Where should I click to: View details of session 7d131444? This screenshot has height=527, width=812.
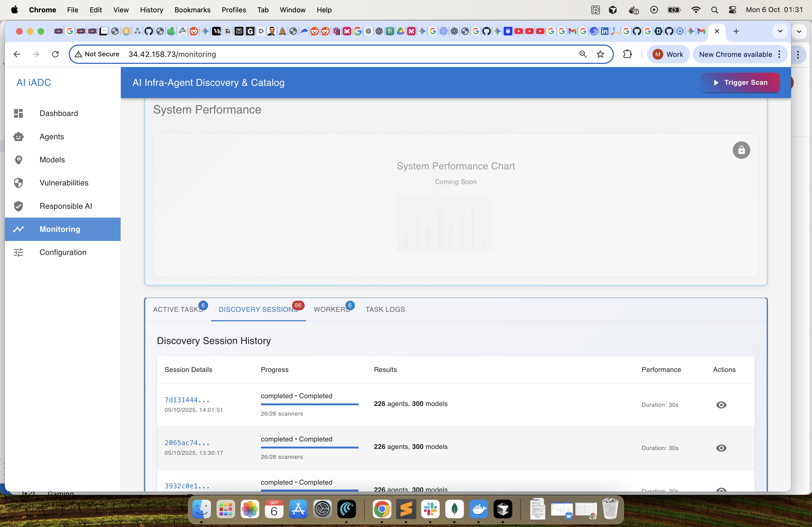721,405
